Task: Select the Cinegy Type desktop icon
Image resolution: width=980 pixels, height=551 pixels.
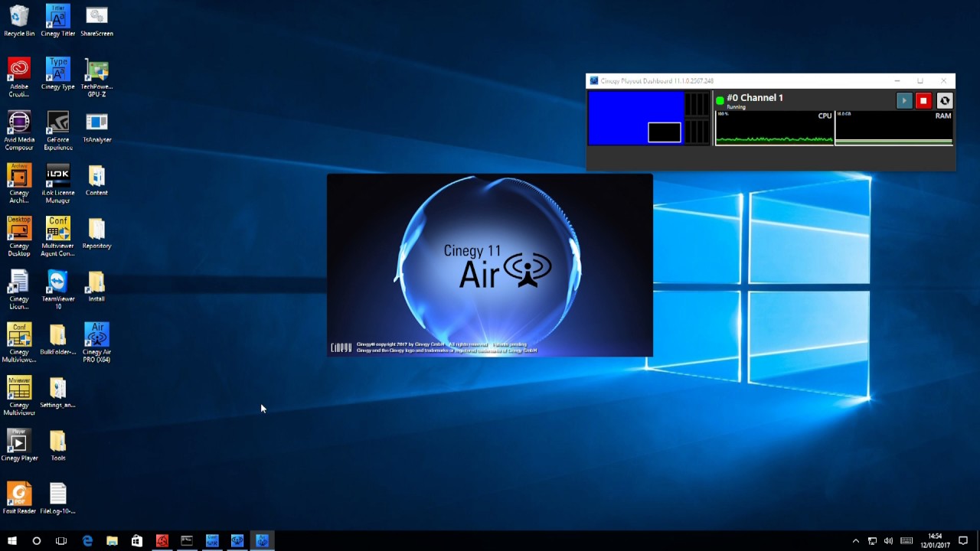Action: [x=58, y=74]
